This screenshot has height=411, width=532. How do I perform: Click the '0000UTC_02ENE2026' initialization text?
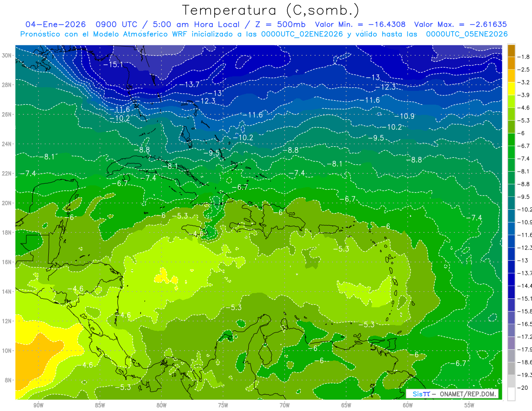302,34
